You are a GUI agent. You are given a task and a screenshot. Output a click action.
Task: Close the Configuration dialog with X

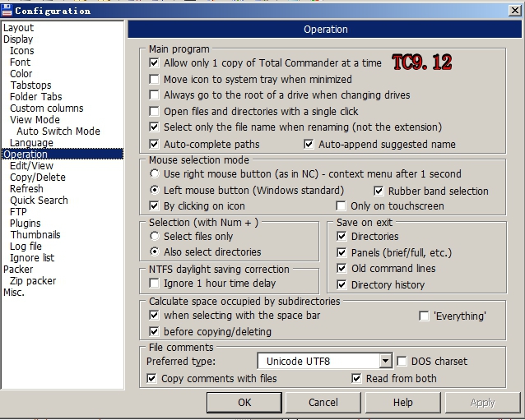[x=514, y=11]
